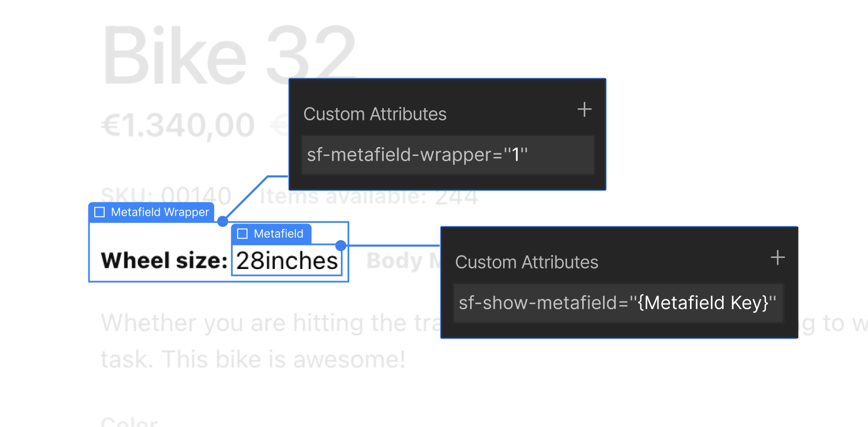Click the €1.340,00 price text
This screenshot has width=868, height=427.
pyautogui.click(x=178, y=126)
